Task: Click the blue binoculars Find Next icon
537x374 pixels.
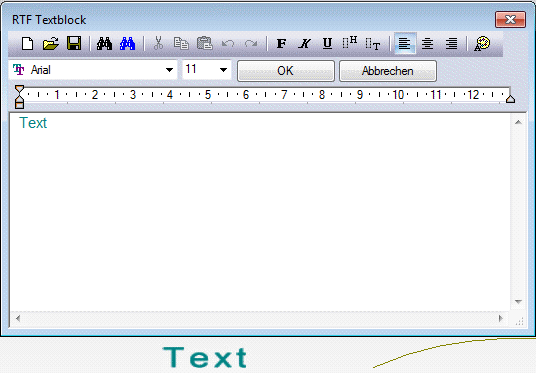Action: tap(127, 44)
